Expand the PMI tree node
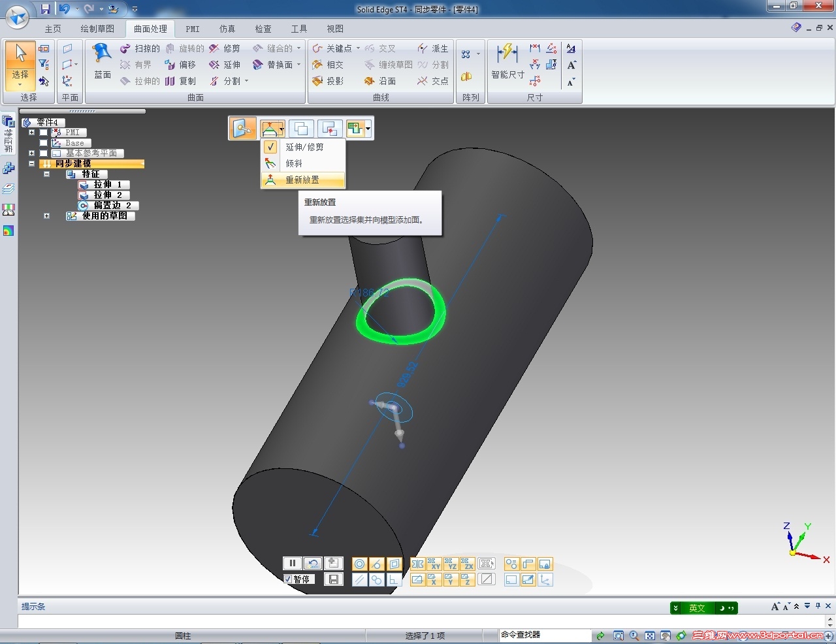Viewport: 836px width, 644px height. pos(31,133)
